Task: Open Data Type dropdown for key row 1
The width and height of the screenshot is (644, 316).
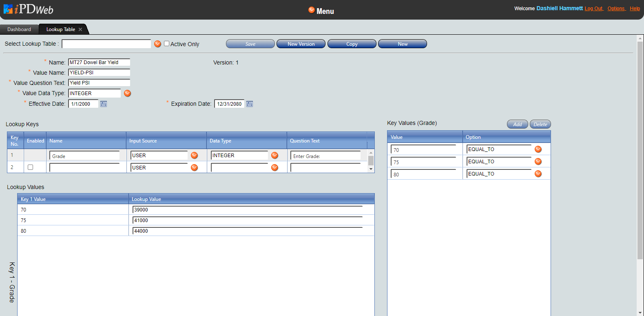Action: 275,156
